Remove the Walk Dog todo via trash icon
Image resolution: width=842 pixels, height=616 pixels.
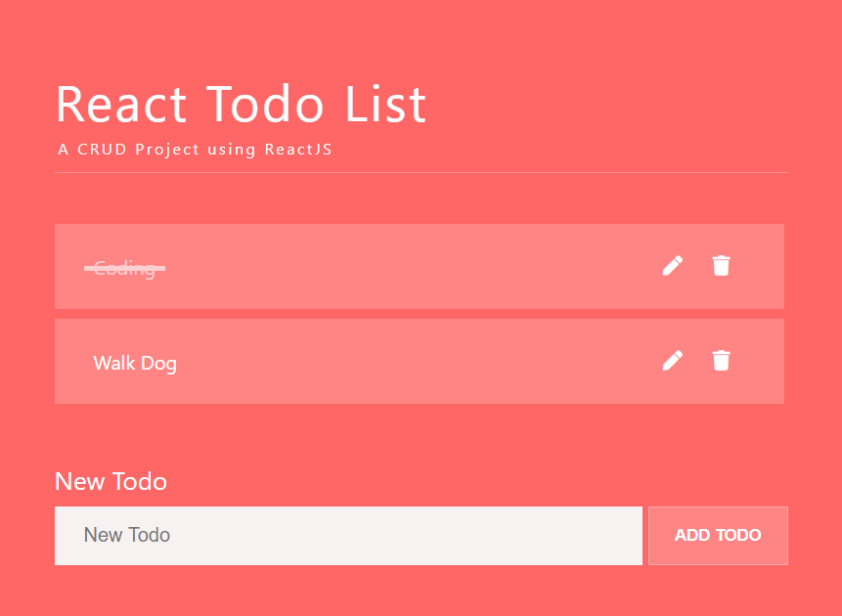click(x=721, y=361)
